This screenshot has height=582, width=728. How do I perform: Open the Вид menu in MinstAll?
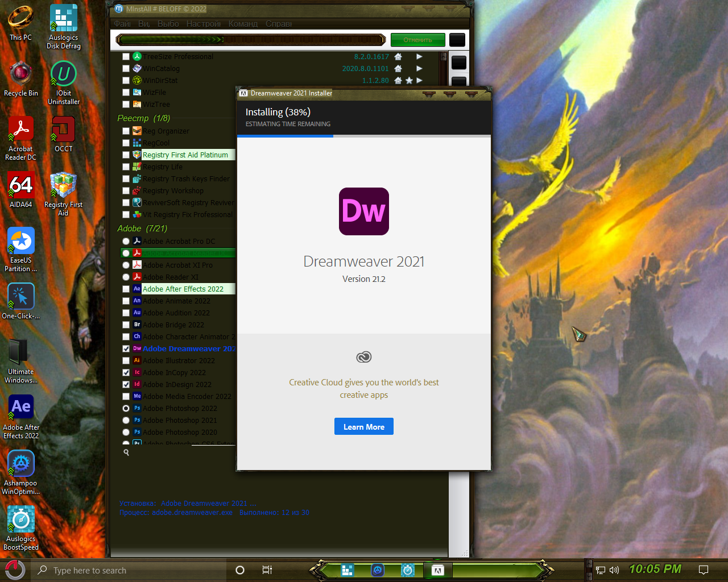pos(144,24)
